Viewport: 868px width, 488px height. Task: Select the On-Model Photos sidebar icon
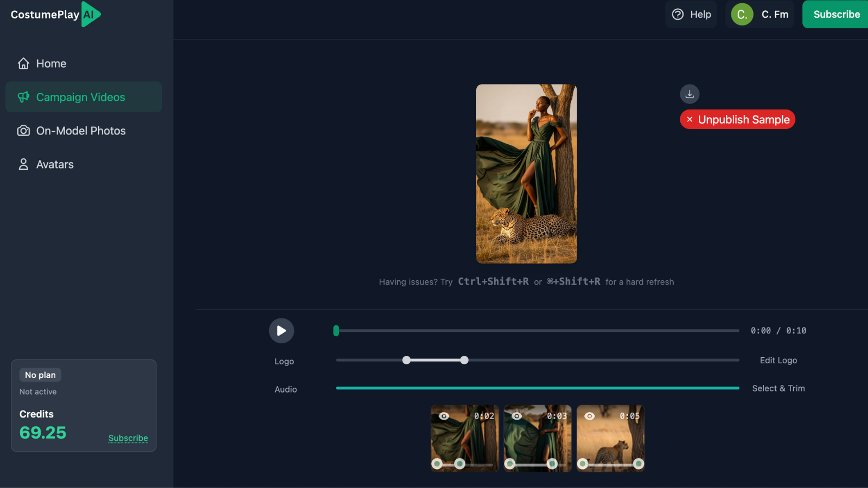pyautogui.click(x=23, y=131)
